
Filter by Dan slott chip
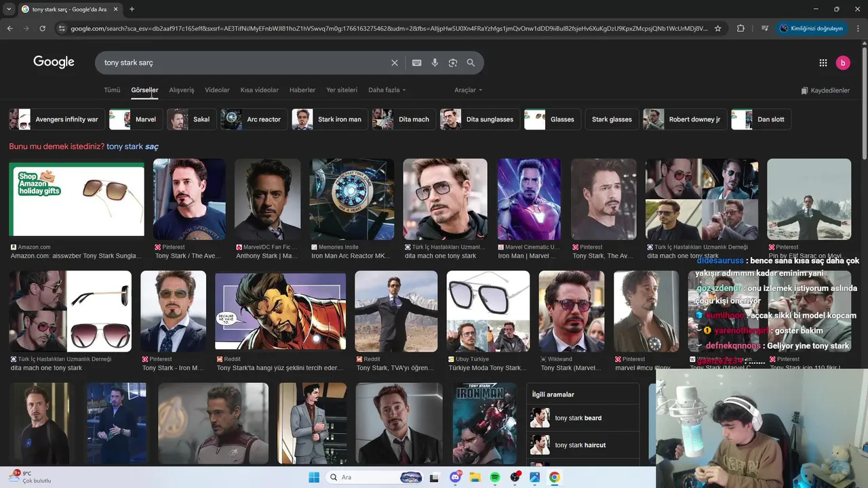click(762, 119)
